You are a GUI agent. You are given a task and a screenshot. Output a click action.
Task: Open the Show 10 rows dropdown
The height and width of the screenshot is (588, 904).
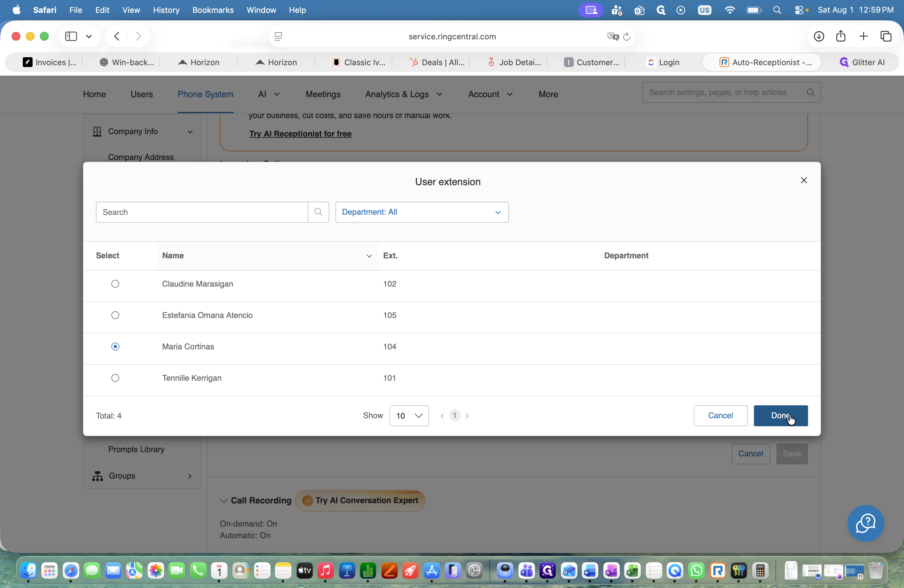(x=409, y=415)
